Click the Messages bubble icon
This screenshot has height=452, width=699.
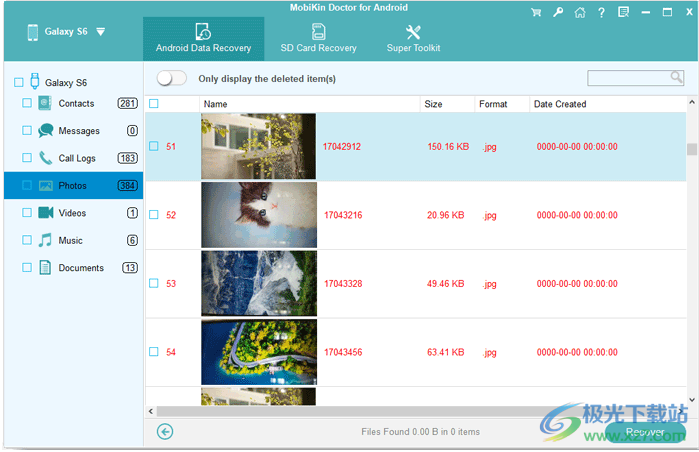point(45,131)
